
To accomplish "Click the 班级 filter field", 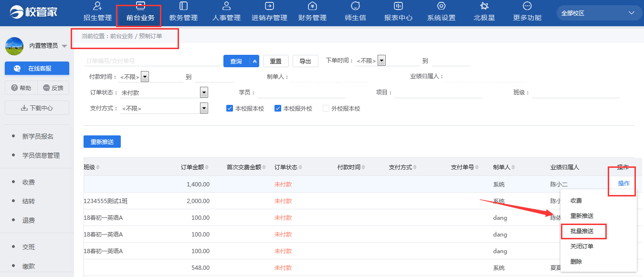I will tap(576, 92).
